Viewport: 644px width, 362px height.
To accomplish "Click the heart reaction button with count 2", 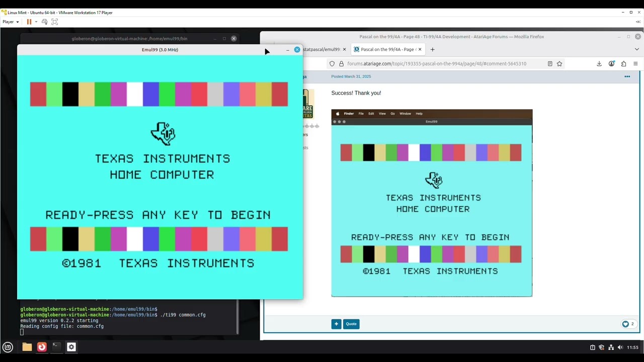I will (628, 324).
